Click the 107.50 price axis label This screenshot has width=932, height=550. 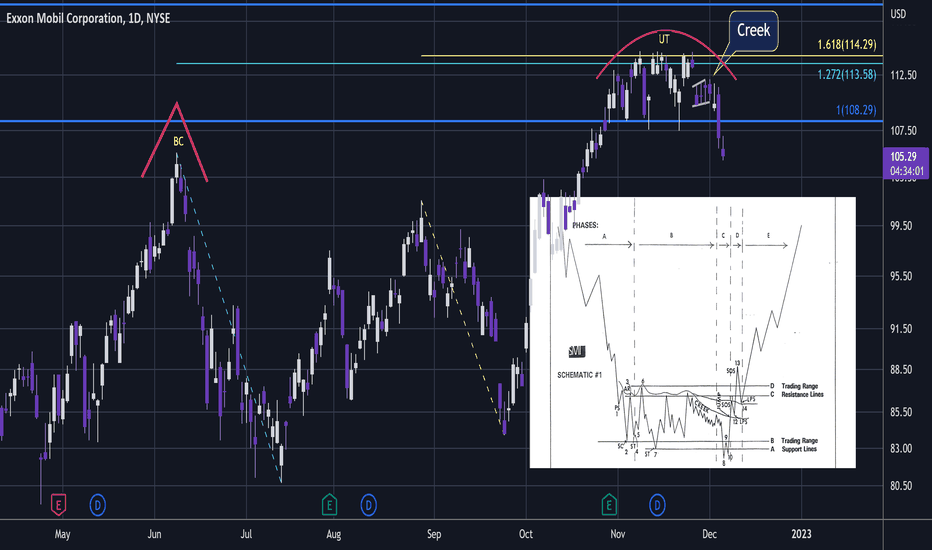[x=903, y=131]
